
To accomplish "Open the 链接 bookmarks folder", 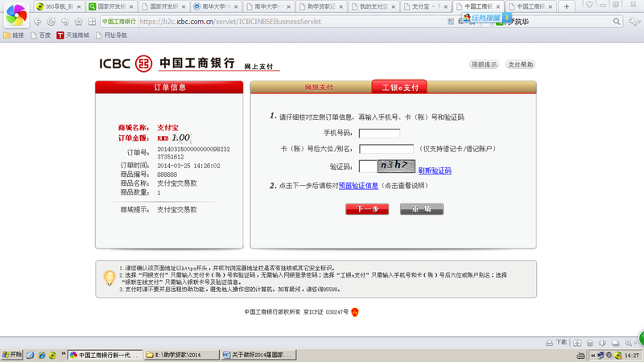I will pos(14,35).
